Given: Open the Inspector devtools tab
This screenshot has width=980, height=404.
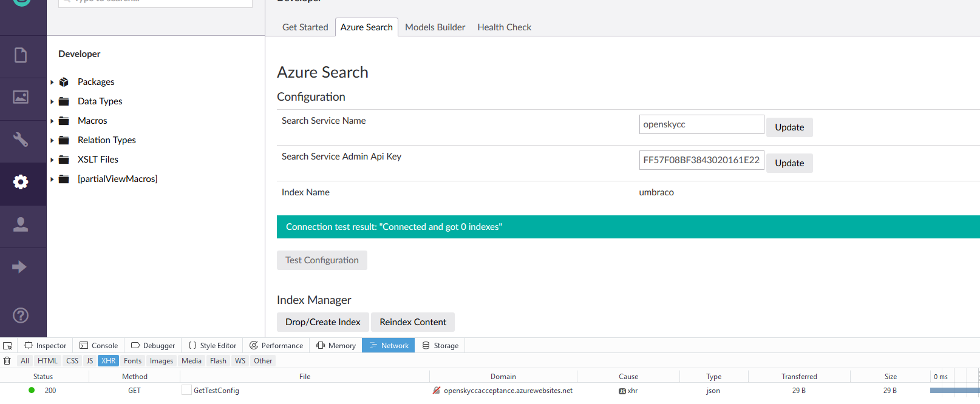Looking at the screenshot, I should click(x=46, y=346).
